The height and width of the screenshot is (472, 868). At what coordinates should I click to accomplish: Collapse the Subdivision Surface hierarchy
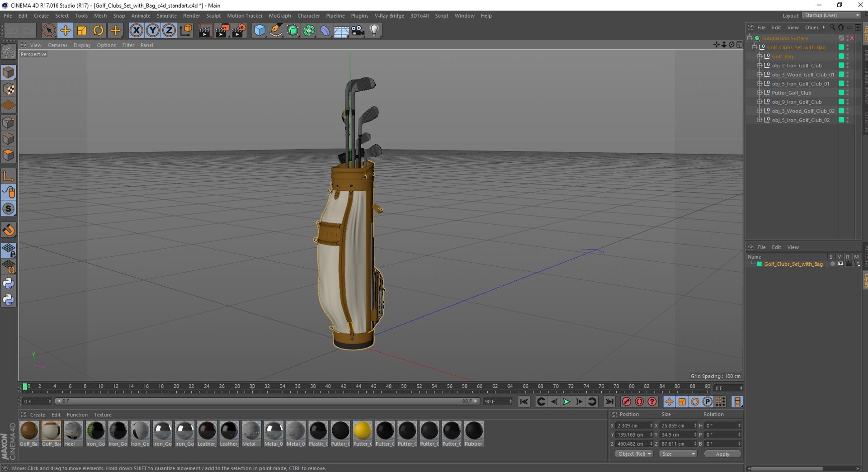[x=750, y=38]
